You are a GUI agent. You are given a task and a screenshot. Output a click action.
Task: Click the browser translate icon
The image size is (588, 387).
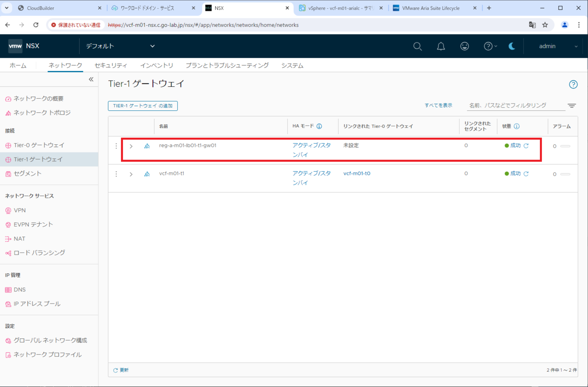coord(532,25)
